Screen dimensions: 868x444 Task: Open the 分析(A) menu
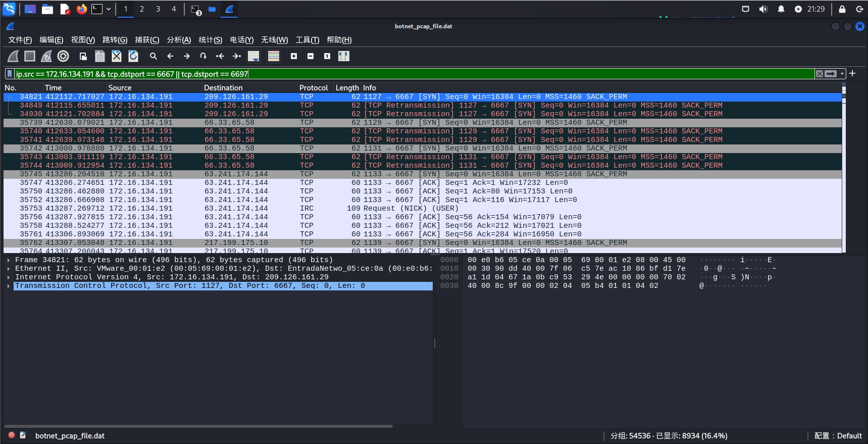(179, 40)
